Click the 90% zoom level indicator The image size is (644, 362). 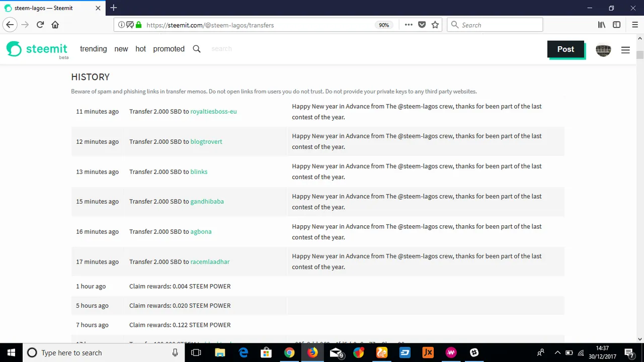384,25
